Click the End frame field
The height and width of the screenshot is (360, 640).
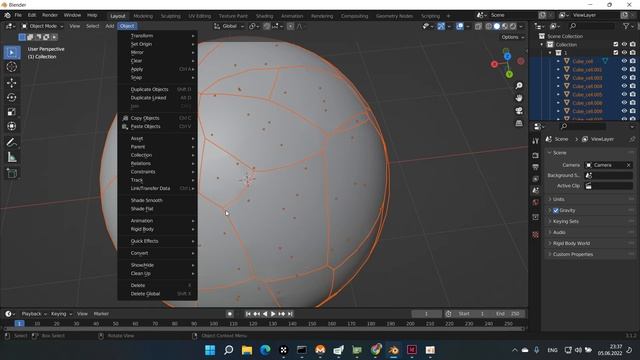coord(508,314)
